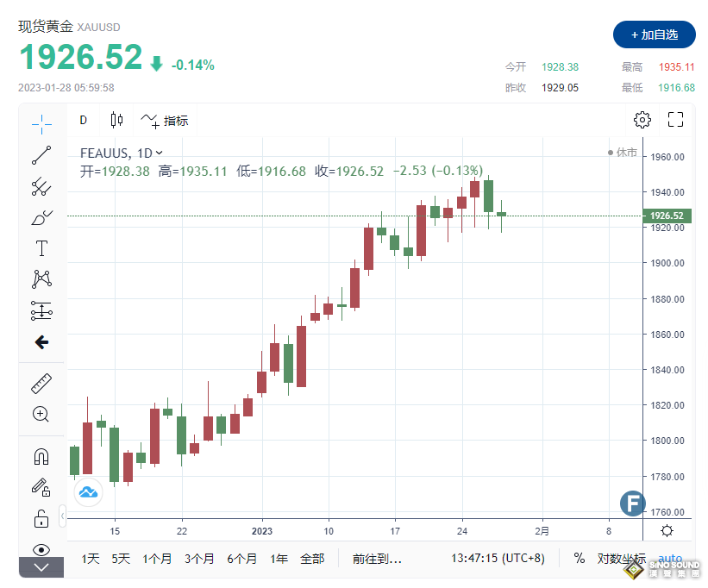Click the fullscreen chart icon
Image resolution: width=708 pixels, height=588 pixels.
tap(674, 119)
